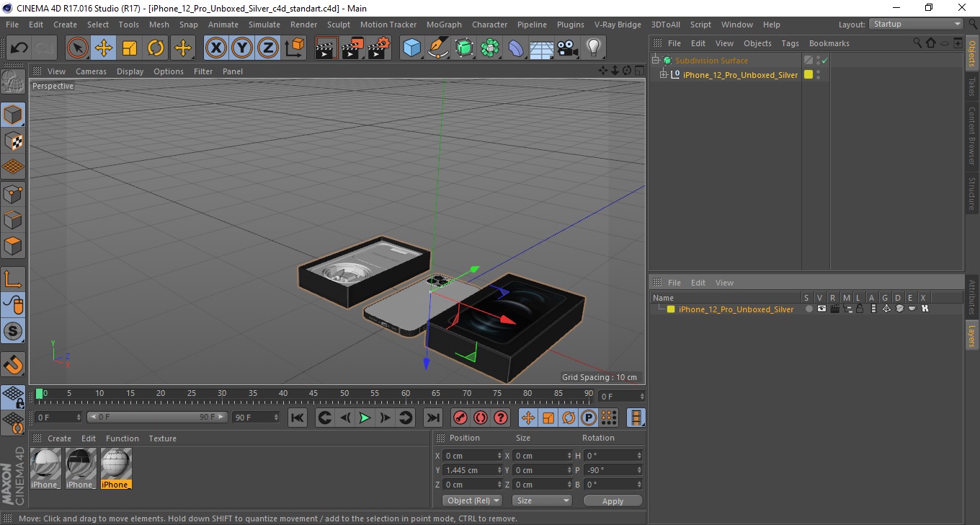Click the Undo arrow icon

[x=19, y=48]
